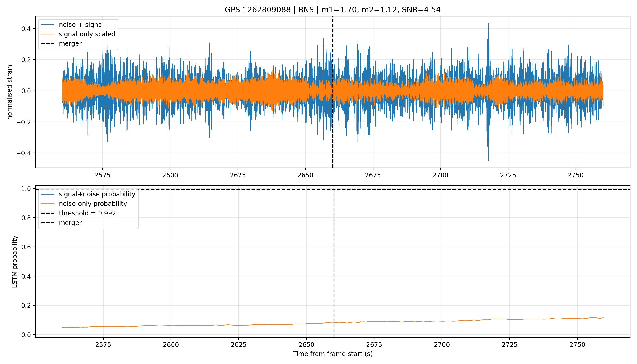Click the dashed merger line in the probability plot

pyautogui.click(x=334, y=263)
